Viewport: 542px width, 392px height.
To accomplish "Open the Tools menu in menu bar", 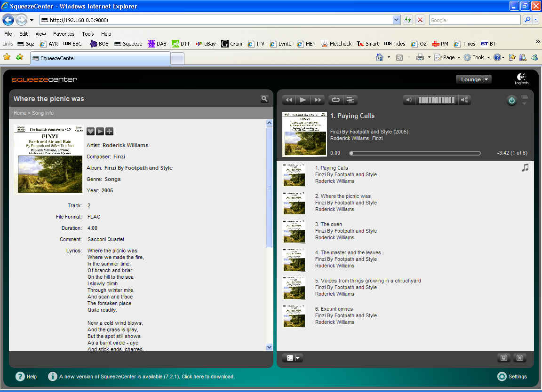I will 88,34.
